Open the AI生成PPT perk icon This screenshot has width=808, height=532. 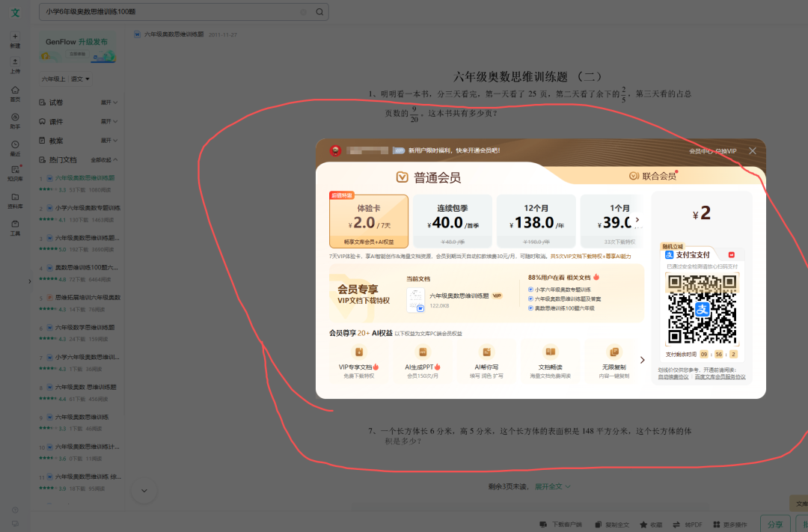[x=423, y=352]
